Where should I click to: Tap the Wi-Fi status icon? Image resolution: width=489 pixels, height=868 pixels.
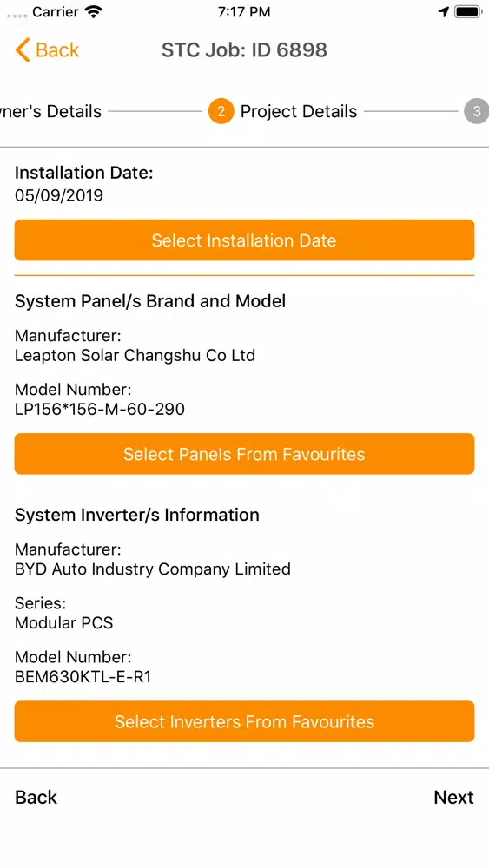pyautogui.click(x=94, y=12)
